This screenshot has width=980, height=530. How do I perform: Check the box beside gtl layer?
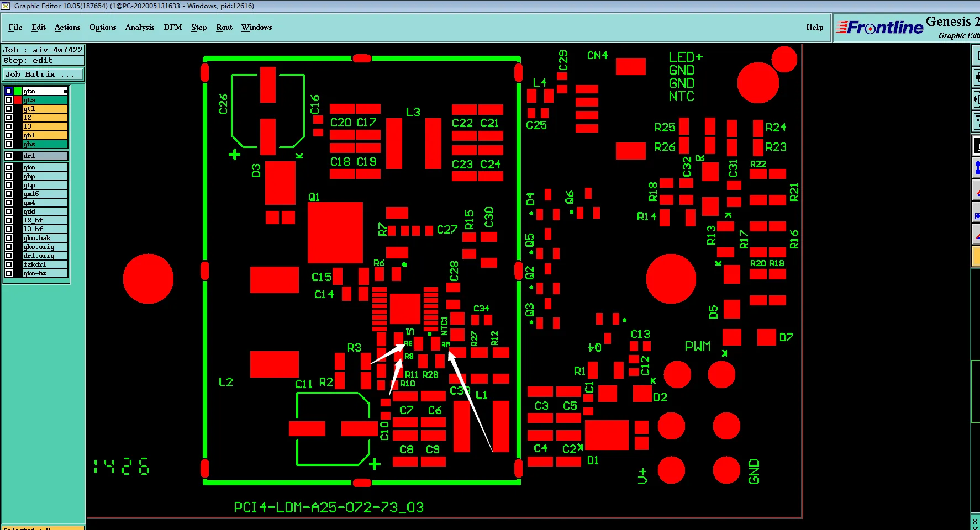(x=9, y=109)
